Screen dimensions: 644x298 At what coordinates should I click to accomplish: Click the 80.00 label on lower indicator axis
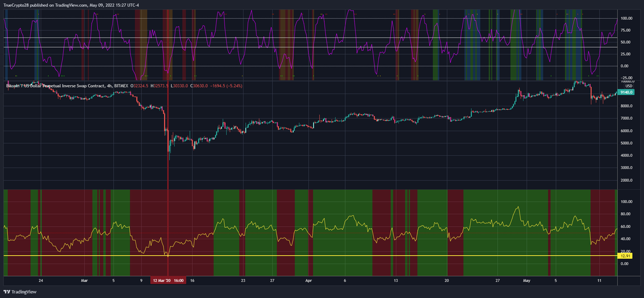point(627,214)
